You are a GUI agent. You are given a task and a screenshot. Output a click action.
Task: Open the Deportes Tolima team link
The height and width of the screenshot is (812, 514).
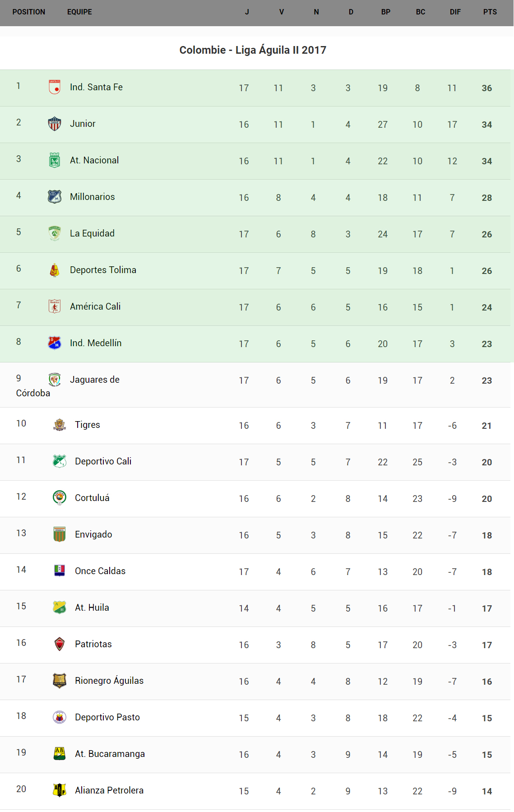[x=103, y=270]
